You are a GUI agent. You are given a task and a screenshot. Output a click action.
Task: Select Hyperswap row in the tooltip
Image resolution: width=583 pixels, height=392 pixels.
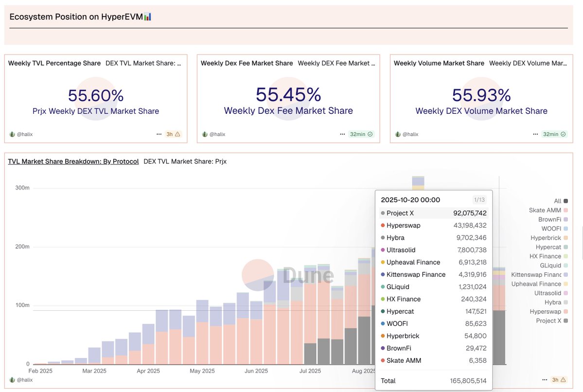tap(434, 225)
